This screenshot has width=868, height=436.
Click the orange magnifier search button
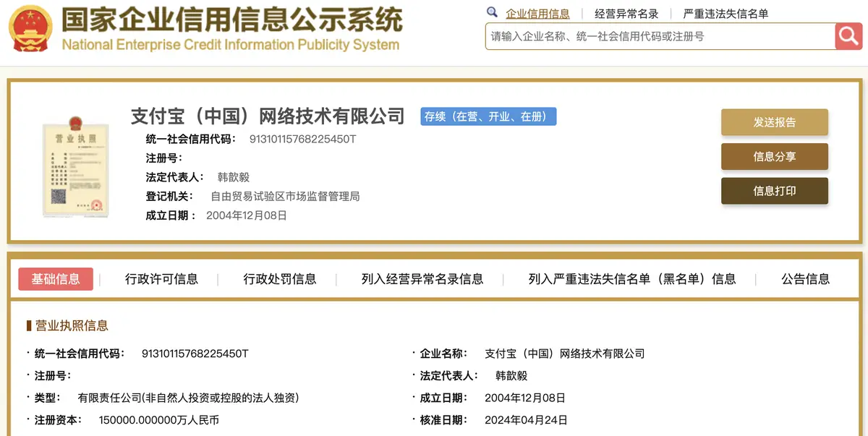point(848,36)
